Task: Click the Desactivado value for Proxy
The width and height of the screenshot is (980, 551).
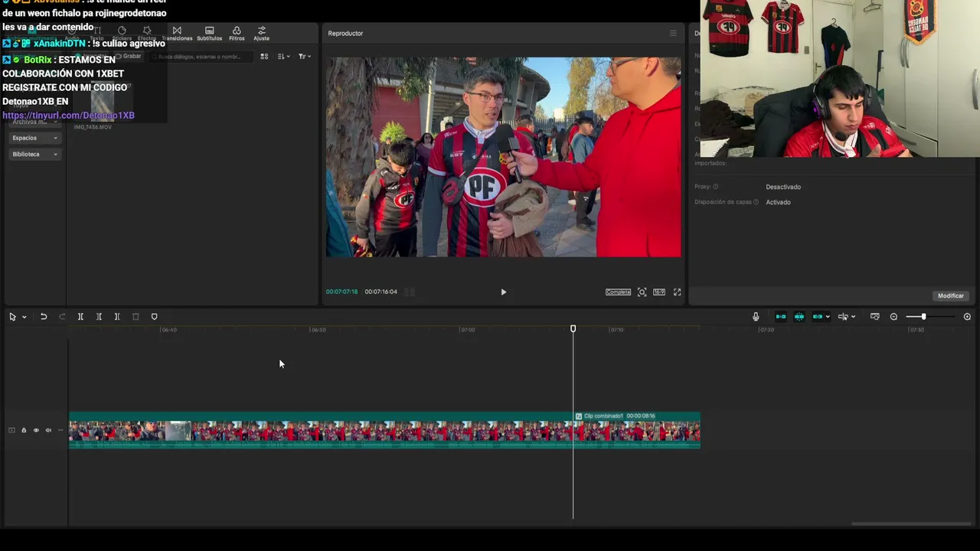Action: pyautogui.click(x=783, y=187)
